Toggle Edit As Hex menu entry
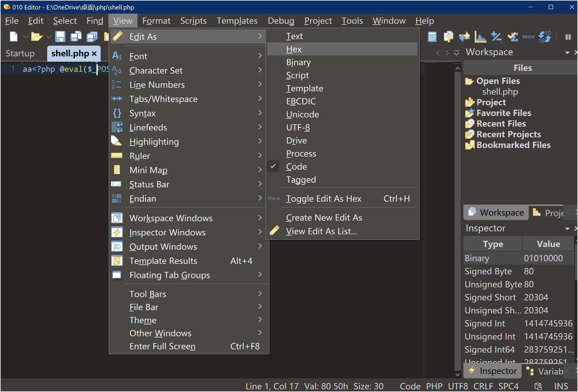 (324, 199)
